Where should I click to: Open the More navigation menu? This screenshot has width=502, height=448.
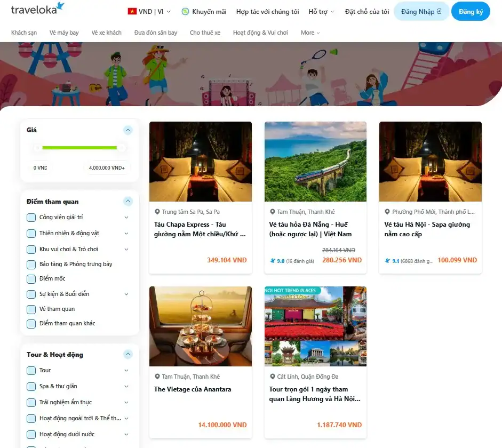[309, 33]
